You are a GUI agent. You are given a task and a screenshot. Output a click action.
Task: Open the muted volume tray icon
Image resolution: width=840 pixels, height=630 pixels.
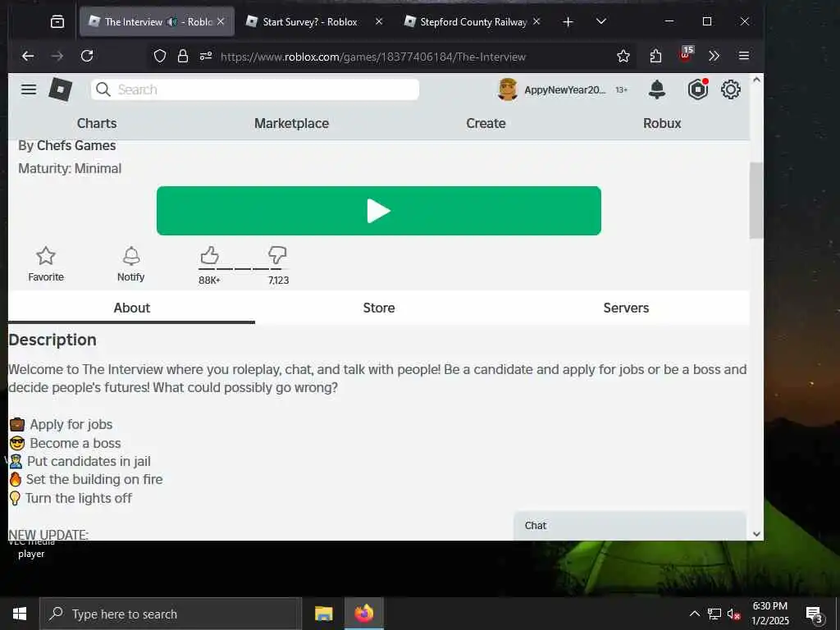click(x=734, y=614)
